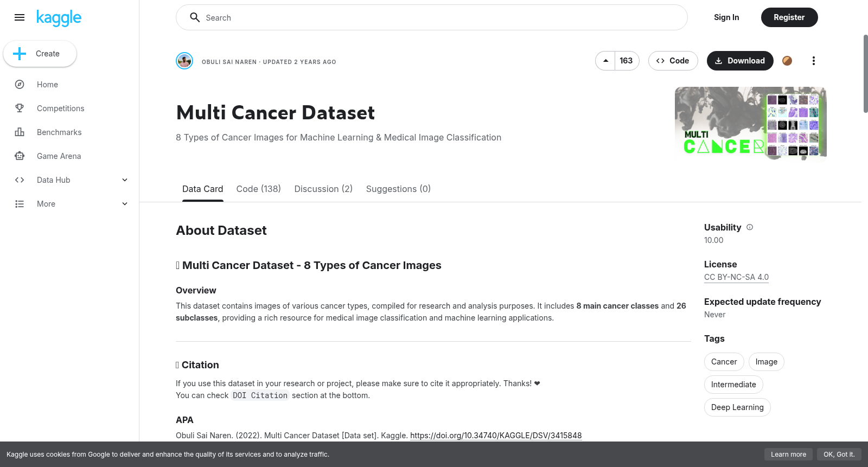This screenshot has height=467, width=868.
Task: Open the three-dot more options menu
Action: 813,61
